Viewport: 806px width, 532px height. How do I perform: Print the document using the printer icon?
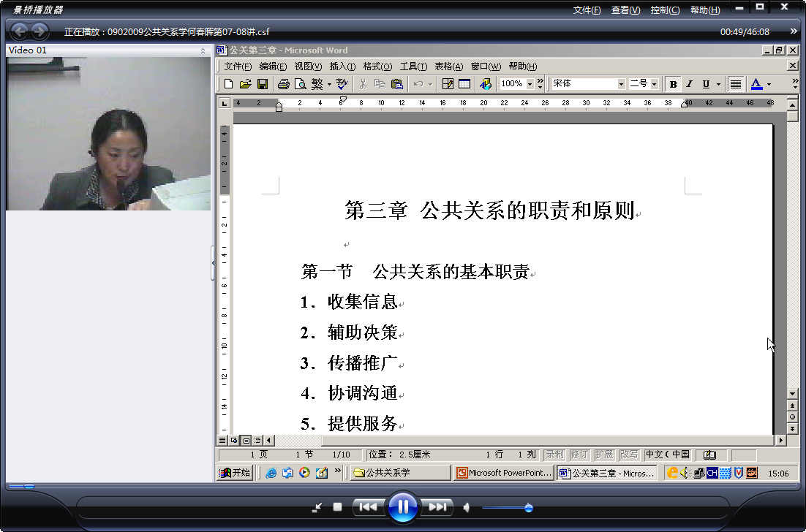[283, 84]
